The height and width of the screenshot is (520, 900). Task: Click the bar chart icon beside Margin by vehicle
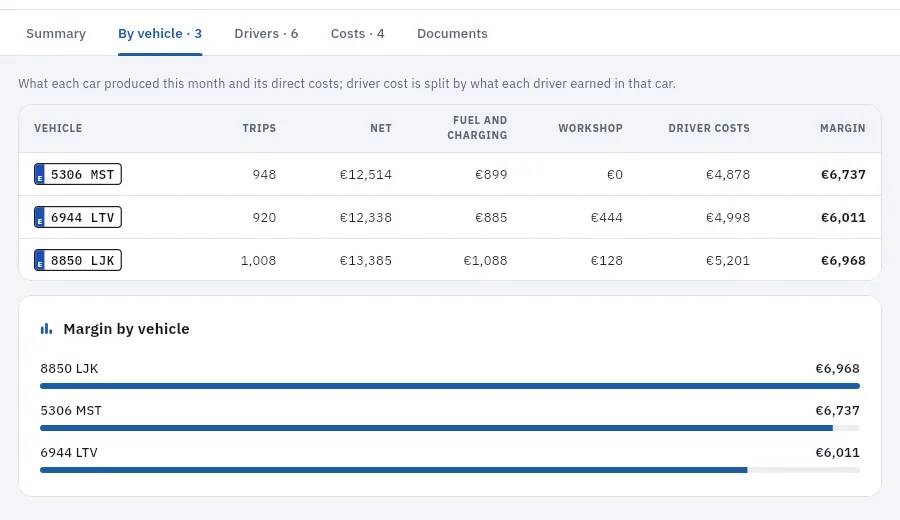click(46, 329)
